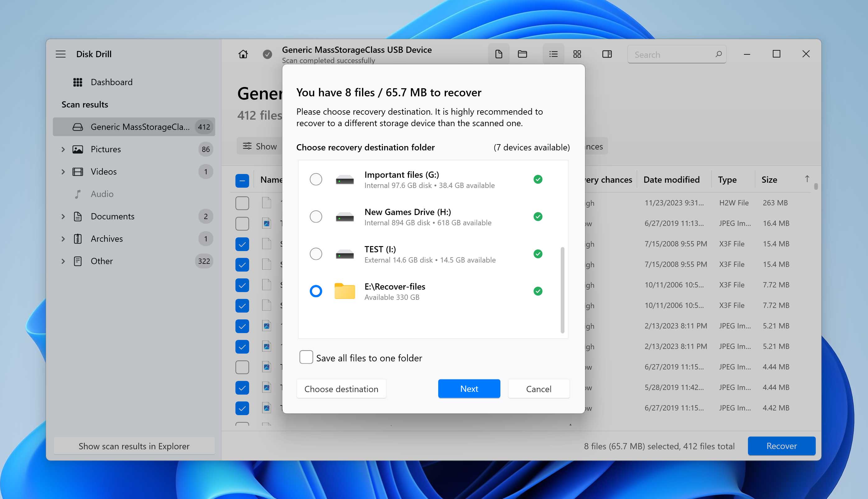Click the Videos film icon

tap(78, 172)
